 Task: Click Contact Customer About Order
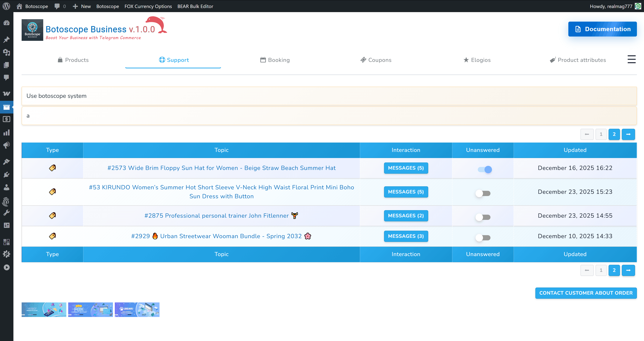click(586, 293)
